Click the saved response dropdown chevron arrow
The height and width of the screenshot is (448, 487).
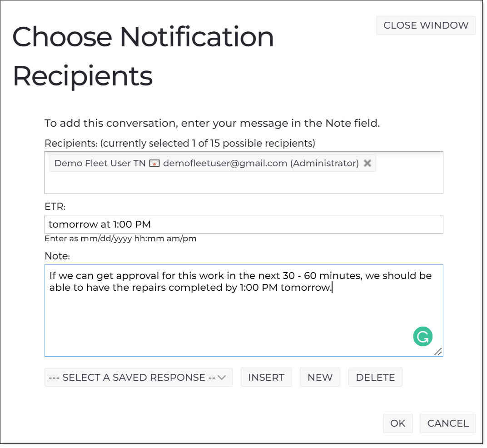tap(222, 378)
